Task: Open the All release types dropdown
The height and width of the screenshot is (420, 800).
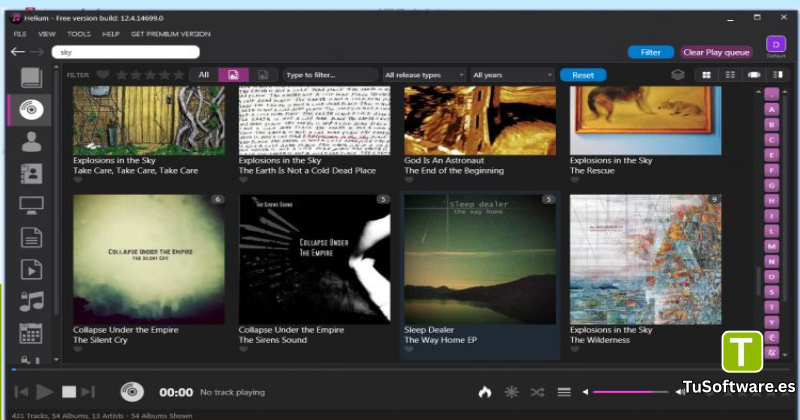Action: [424, 75]
